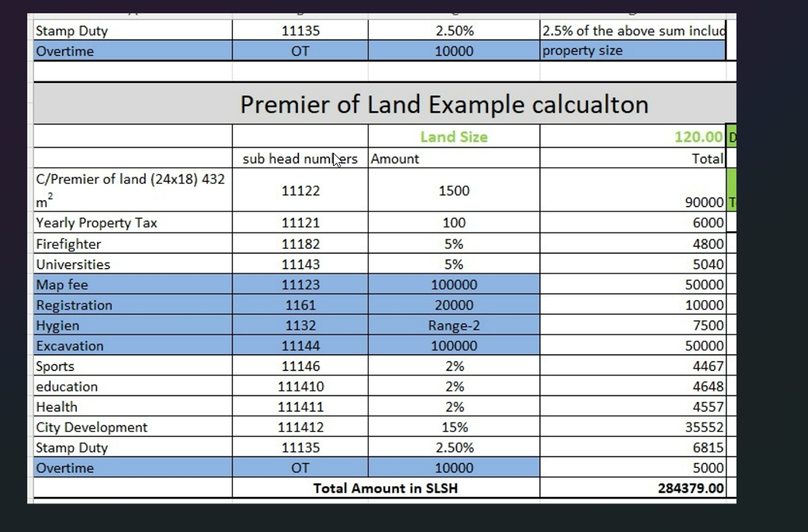Select the 'Total' header cell
Screen dimensions: 808x532
pyautogui.click(x=633, y=158)
